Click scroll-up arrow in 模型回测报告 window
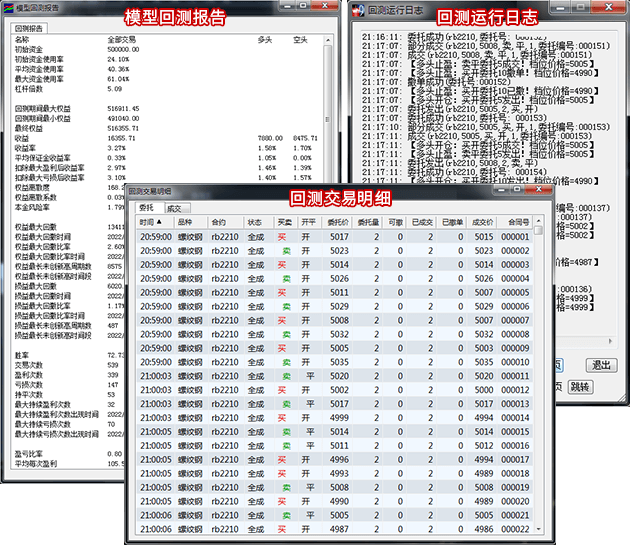 (x=328, y=40)
